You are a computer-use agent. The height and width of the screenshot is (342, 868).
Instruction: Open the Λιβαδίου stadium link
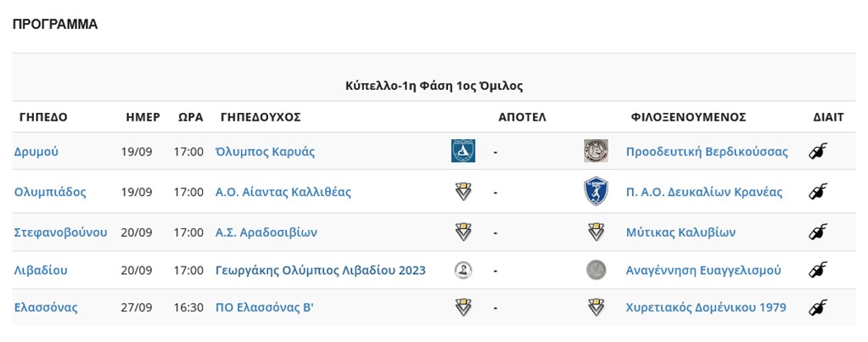pos(41,270)
